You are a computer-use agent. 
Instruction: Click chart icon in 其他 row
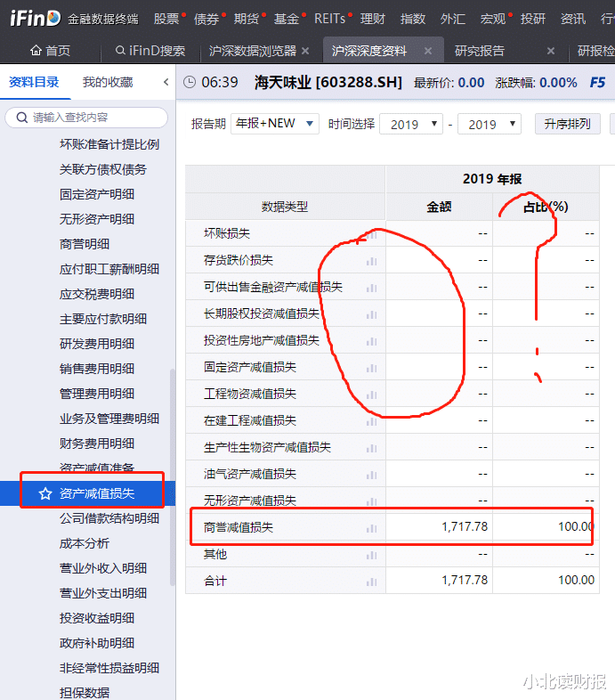372,556
